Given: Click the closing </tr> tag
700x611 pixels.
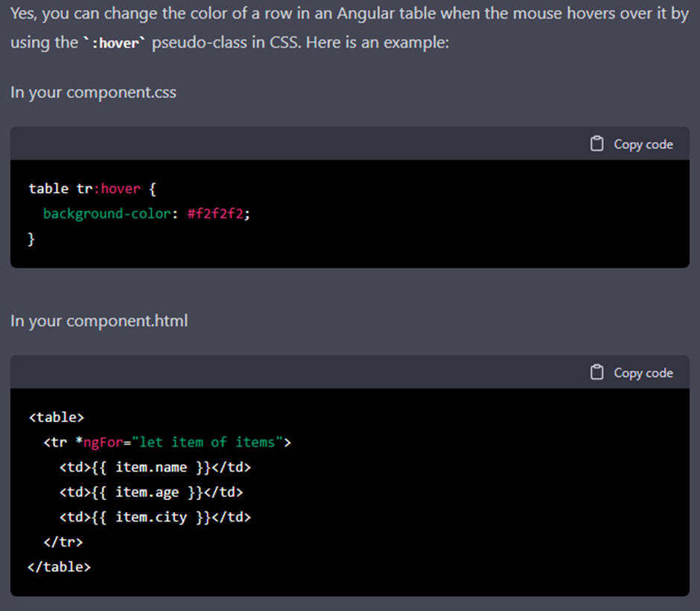Looking at the screenshot, I should (63, 542).
